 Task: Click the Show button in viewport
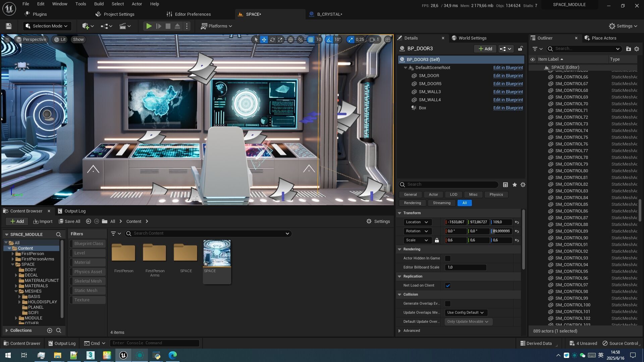[78, 40]
